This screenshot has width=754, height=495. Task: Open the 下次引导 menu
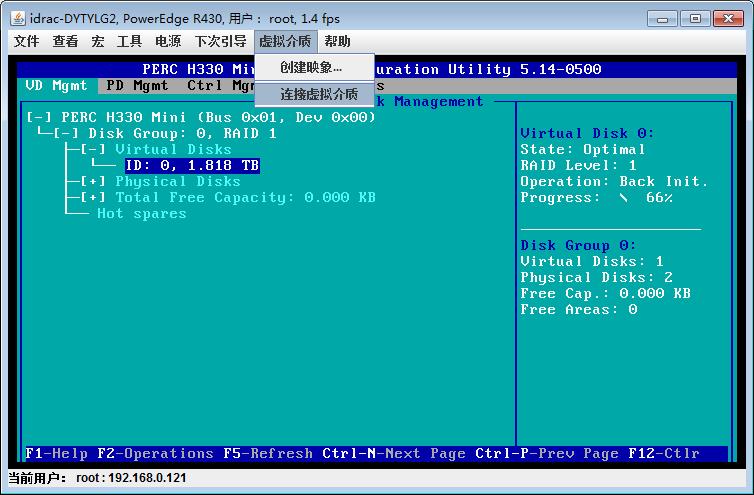(220, 41)
